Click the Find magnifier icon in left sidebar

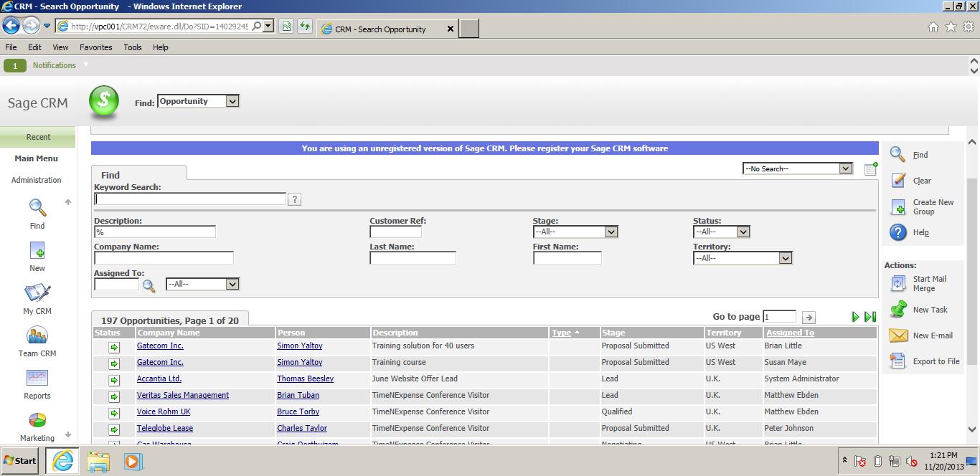click(x=37, y=208)
